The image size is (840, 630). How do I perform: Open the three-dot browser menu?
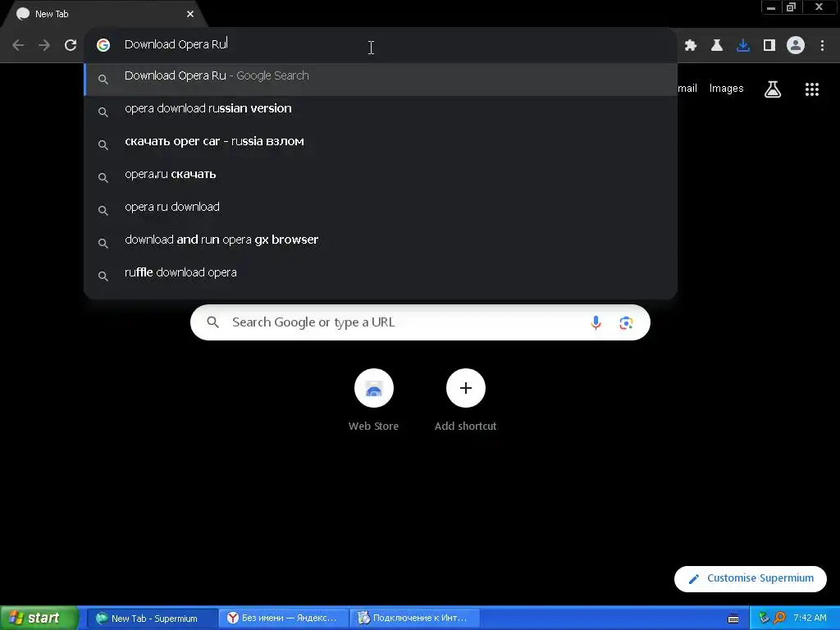(822, 46)
